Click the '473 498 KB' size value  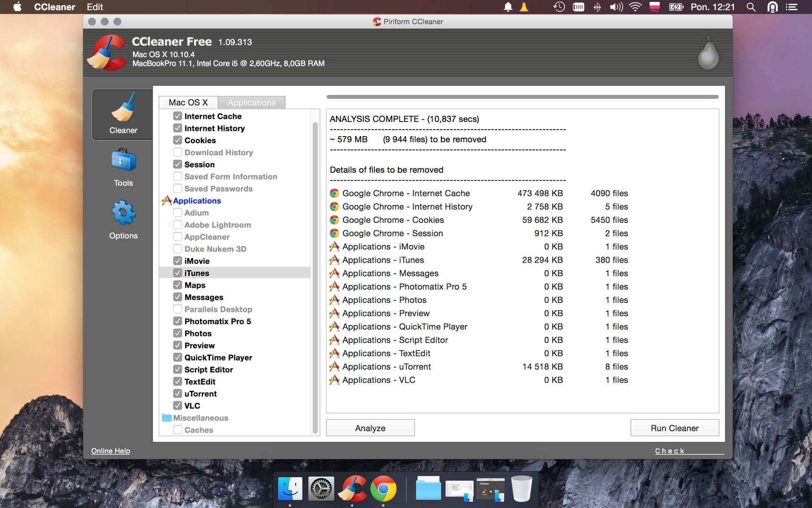coord(540,193)
